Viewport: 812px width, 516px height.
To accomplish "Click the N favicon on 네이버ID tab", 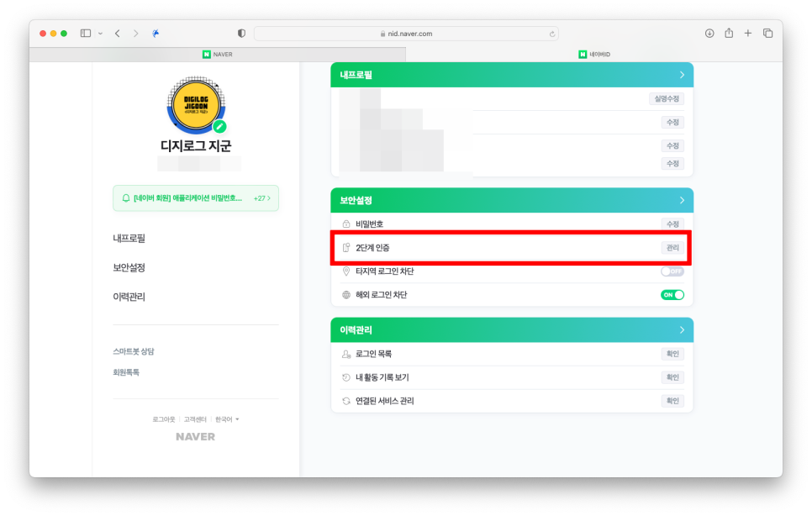I will [x=583, y=55].
